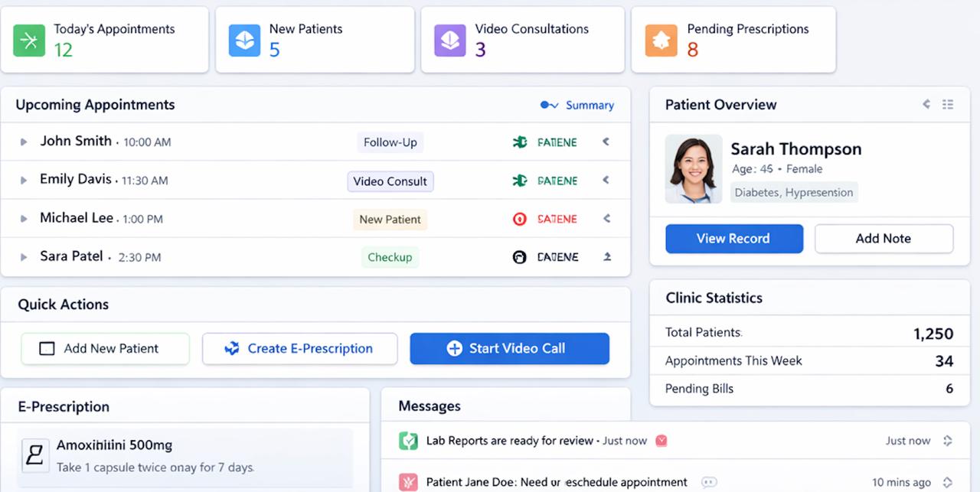Image resolution: width=980 pixels, height=492 pixels.
Task: Click the Pending Prescriptions orange icon
Action: 661,40
